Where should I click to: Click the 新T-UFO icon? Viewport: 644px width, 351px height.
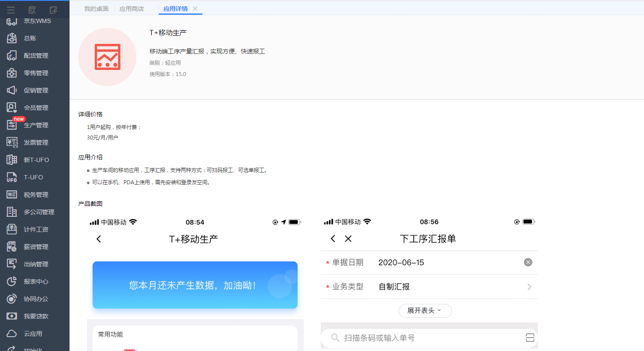[12, 160]
